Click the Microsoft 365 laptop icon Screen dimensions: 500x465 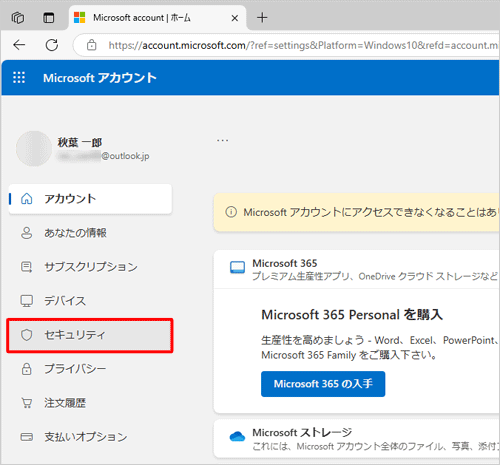point(237,267)
